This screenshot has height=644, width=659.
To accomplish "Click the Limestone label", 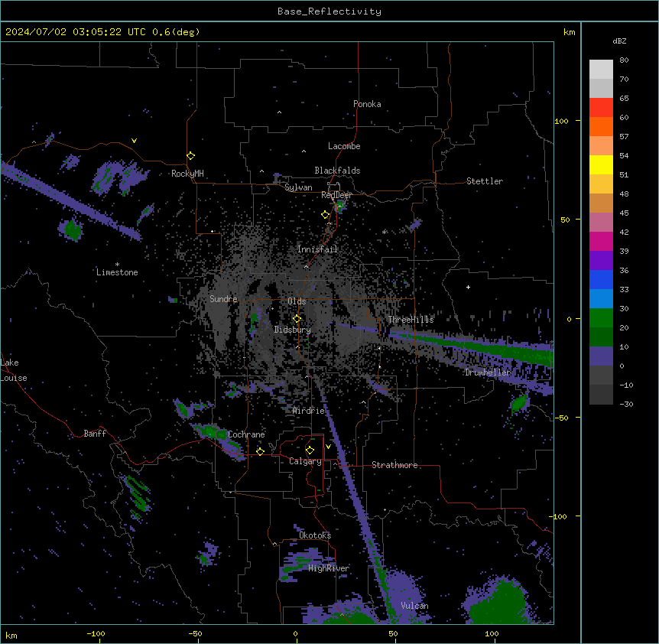I will 117,272.
